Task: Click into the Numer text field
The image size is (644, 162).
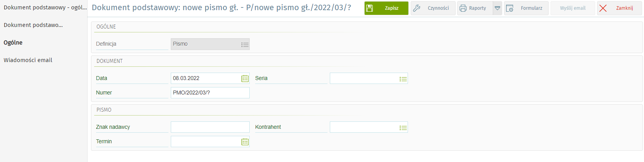Action: tap(210, 93)
